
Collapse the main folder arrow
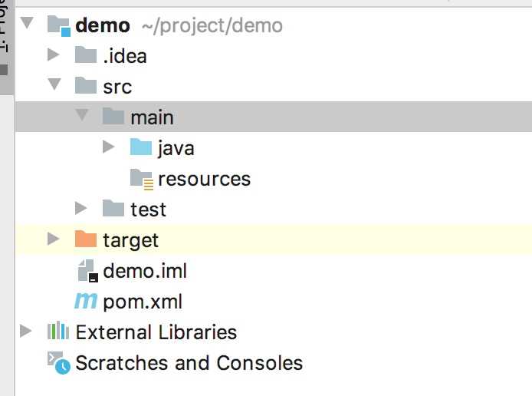82,114
